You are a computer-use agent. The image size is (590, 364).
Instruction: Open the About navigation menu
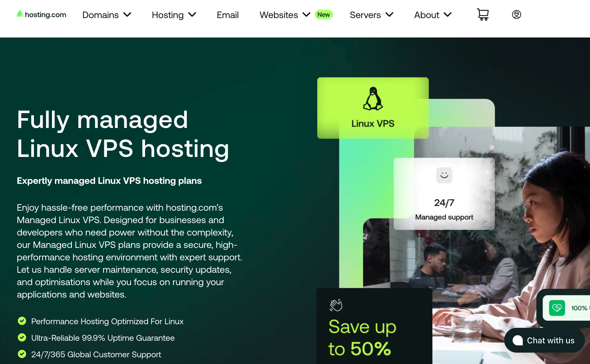coord(433,15)
